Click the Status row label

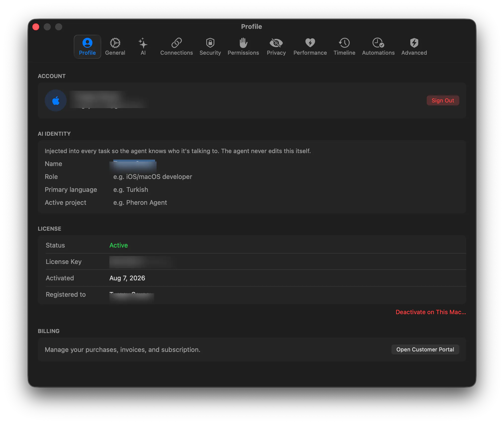55,245
